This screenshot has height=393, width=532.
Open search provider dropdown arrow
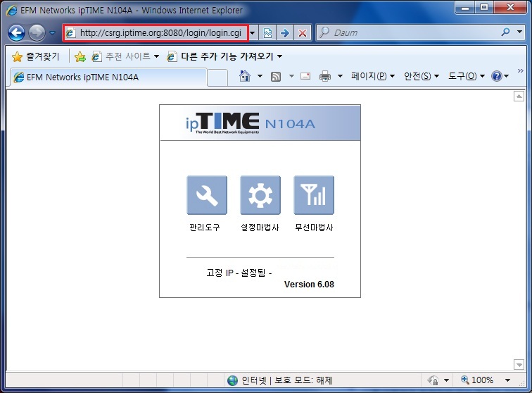(519, 32)
